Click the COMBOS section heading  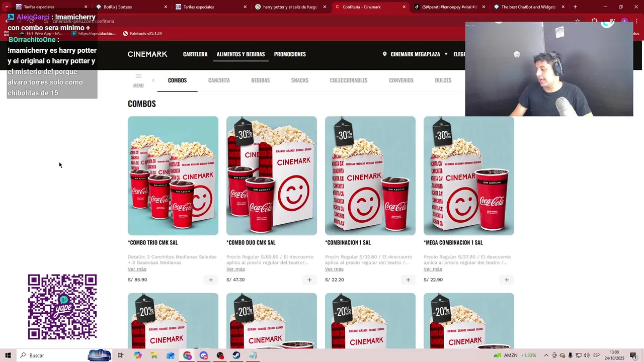click(x=142, y=104)
